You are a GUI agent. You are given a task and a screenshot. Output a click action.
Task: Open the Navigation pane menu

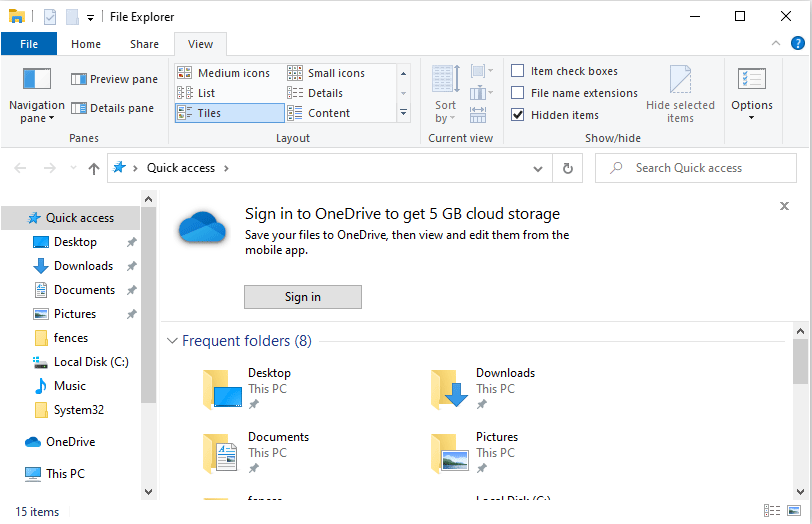pos(36,95)
